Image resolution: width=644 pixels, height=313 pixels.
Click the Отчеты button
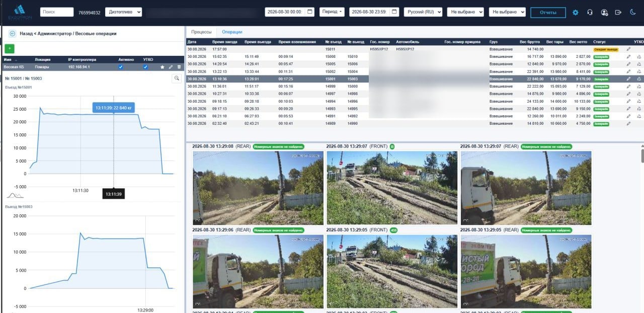click(548, 12)
